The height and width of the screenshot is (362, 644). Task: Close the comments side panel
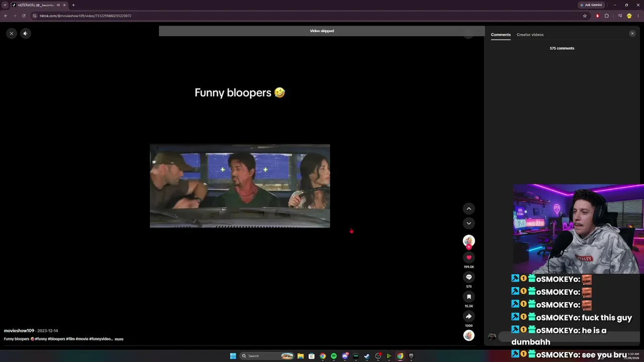point(632,34)
